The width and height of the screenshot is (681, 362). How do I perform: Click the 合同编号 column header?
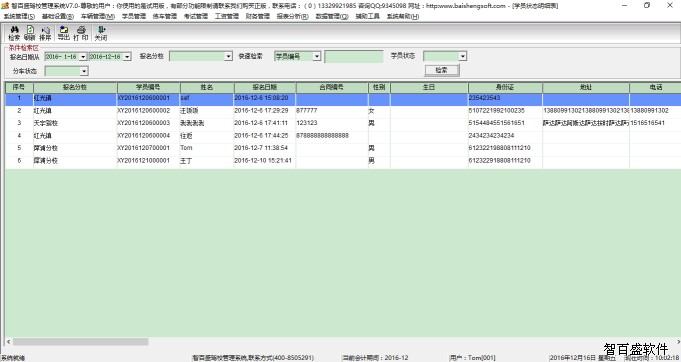coord(332,87)
